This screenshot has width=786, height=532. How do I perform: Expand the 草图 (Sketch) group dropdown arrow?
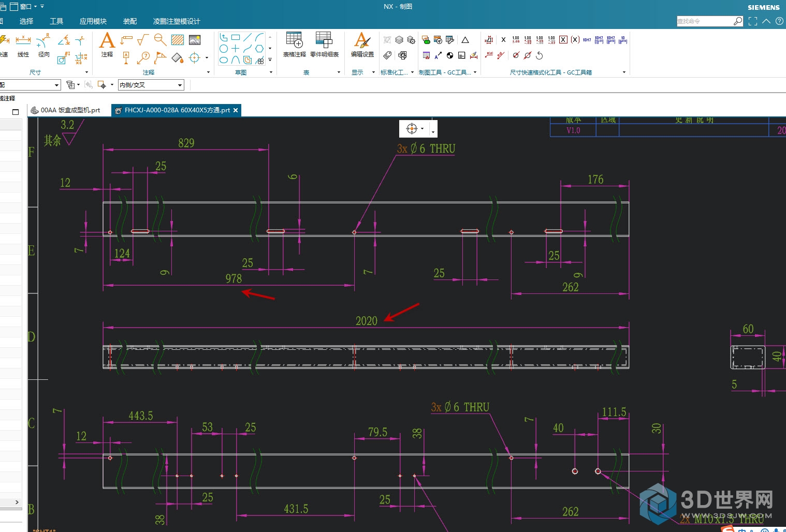pyautogui.click(x=270, y=72)
